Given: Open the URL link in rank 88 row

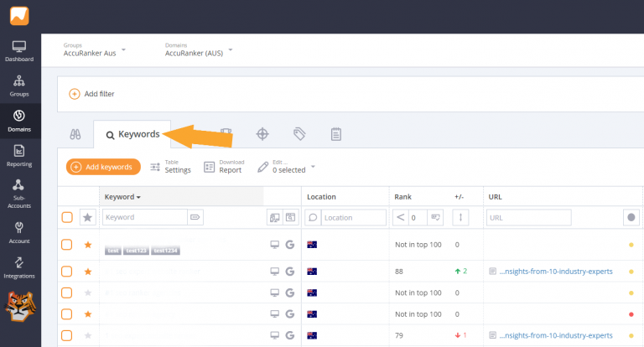Looking at the screenshot, I should click(x=556, y=272).
